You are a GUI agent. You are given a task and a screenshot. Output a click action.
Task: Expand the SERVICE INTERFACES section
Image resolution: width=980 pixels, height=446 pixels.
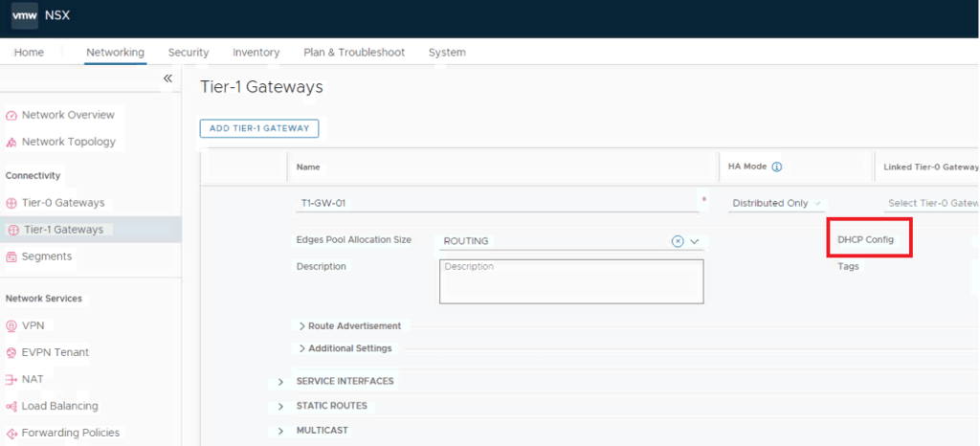pyautogui.click(x=280, y=382)
